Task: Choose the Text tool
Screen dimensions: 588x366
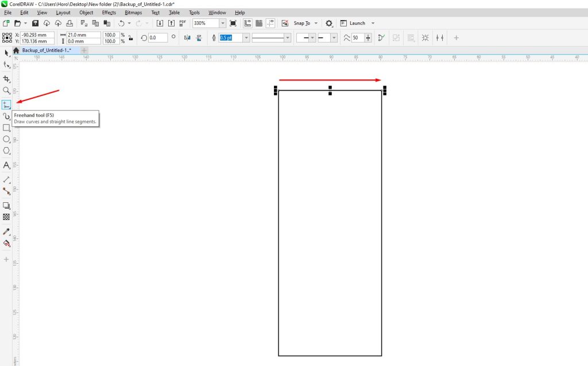Action: click(x=7, y=165)
